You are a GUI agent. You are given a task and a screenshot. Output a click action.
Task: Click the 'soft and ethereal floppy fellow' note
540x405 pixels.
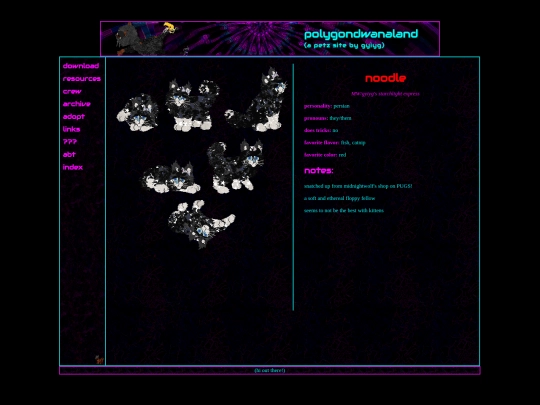339,198
